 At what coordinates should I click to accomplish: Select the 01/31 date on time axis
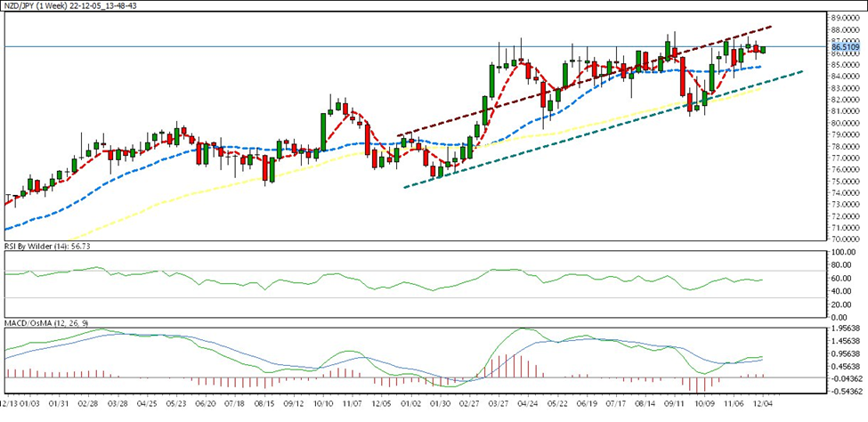coord(60,402)
